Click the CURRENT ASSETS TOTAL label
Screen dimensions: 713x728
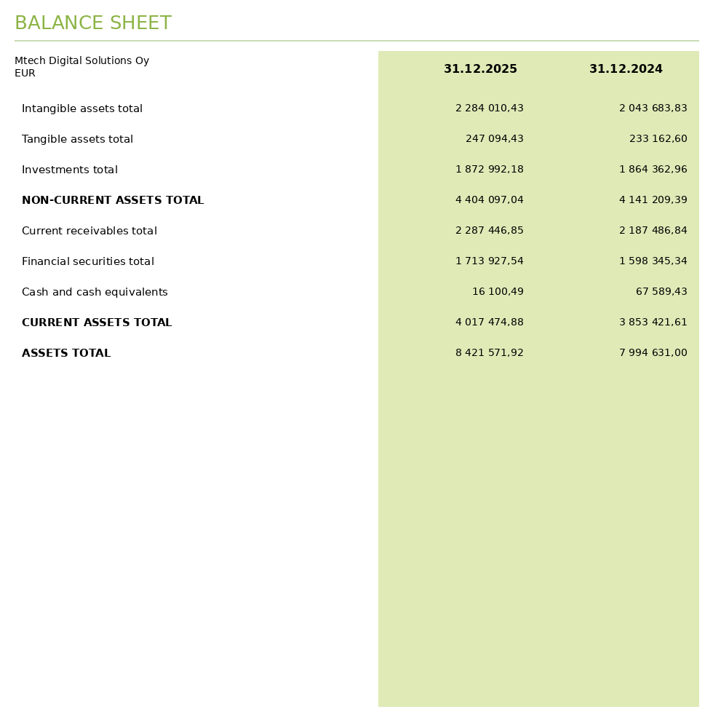(97, 323)
